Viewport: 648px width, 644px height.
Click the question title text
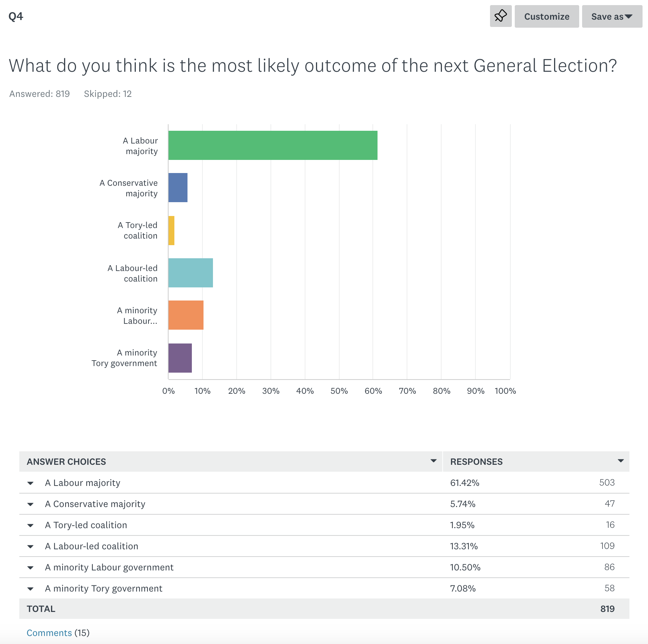click(x=313, y=66)
